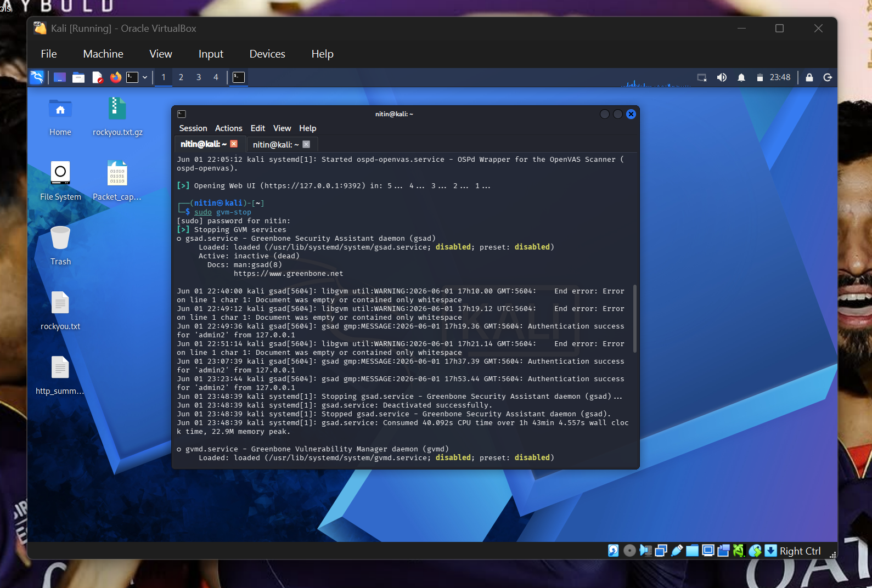Image resolution: width=872 pixels, height=588 pixels.
Task: Expand the terminal launcher dropdown arrow
Action: [145, 77]
